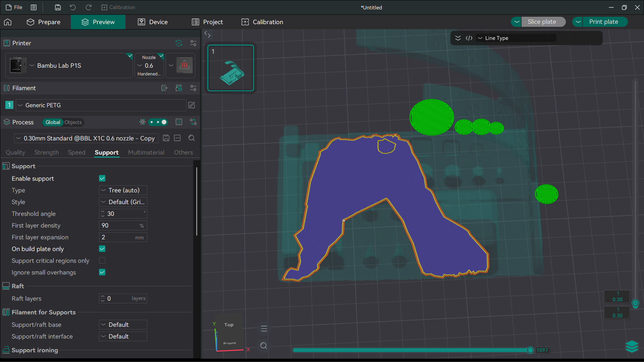Open Bambu Lab P1S printer dropdown
This screenshot has height=362, width=644.
coord(69,65)
